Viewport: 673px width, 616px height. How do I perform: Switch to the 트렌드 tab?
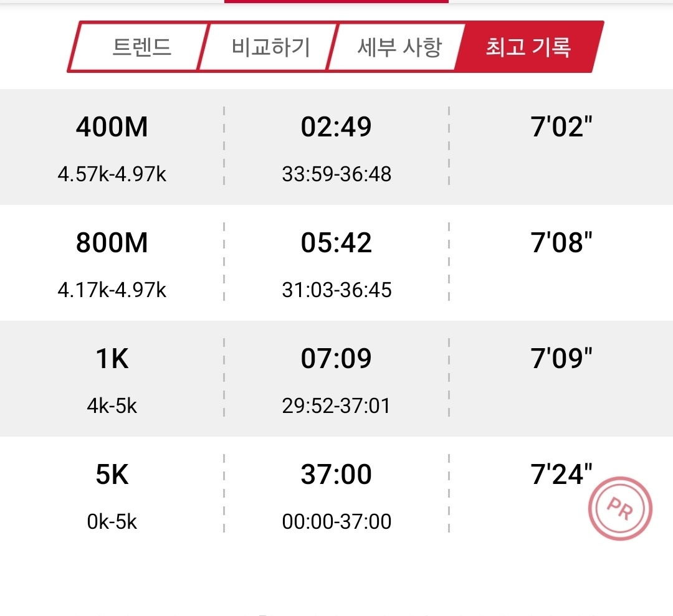141,47
